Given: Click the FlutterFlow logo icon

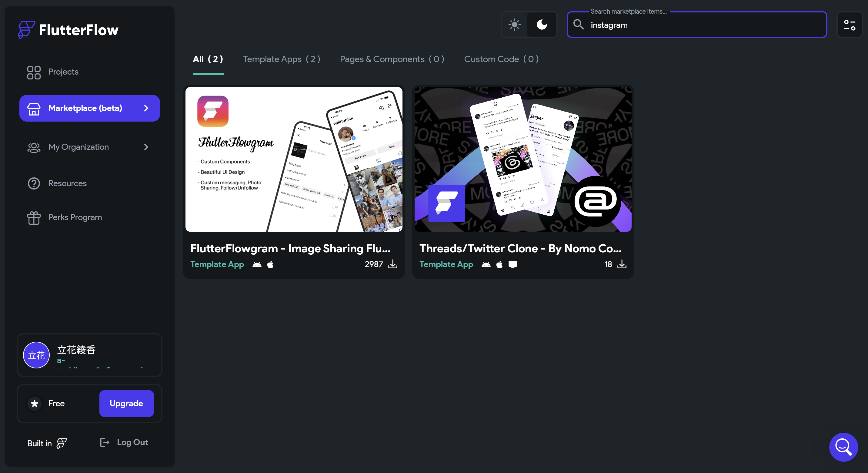Looking at the screenshot, I should (26, 30).
